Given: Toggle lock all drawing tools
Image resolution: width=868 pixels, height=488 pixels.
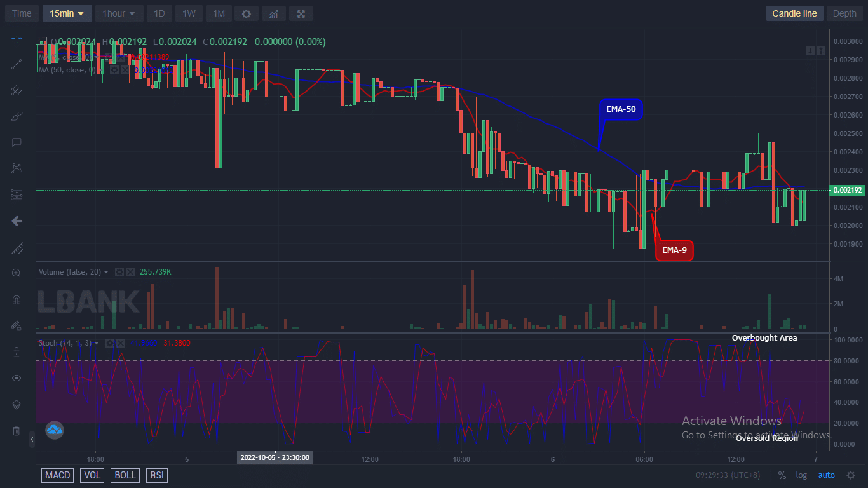Looking at the screenshot, I should 17,352.
